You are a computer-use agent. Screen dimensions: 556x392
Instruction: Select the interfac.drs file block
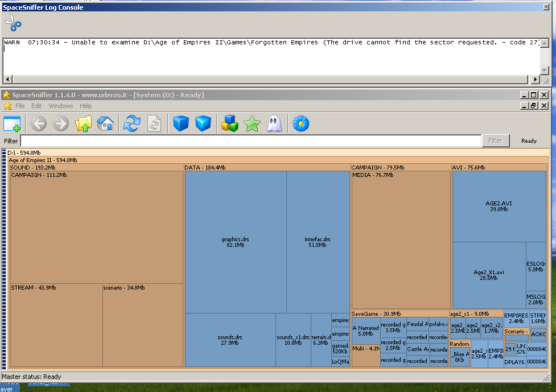coord(318,242)
